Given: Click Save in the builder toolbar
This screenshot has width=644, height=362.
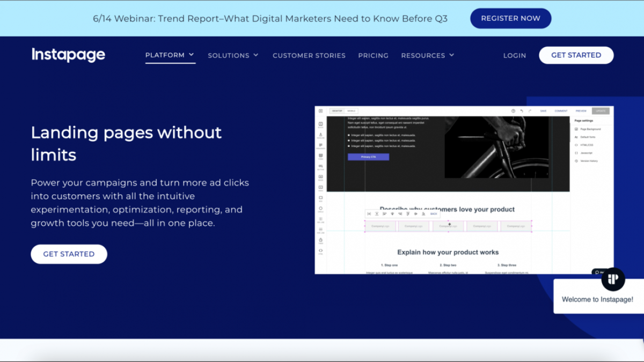Looking at the screenshot, I should pos(543,111).
